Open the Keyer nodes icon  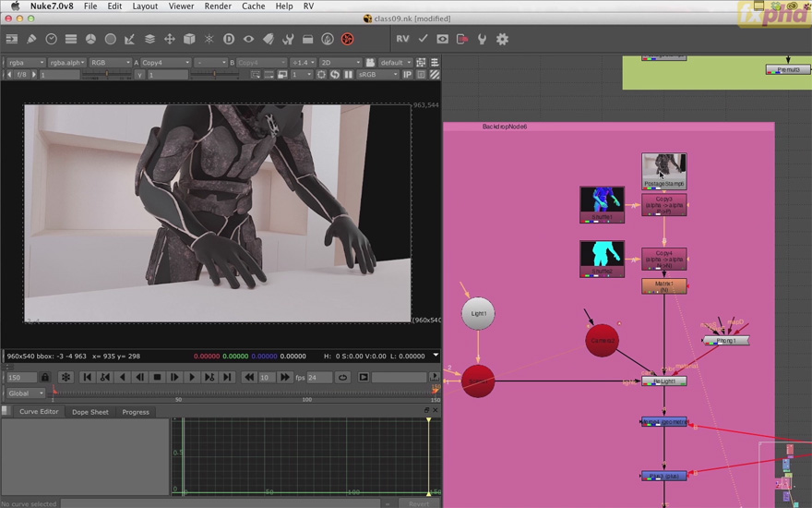click(x=130, y=39)
